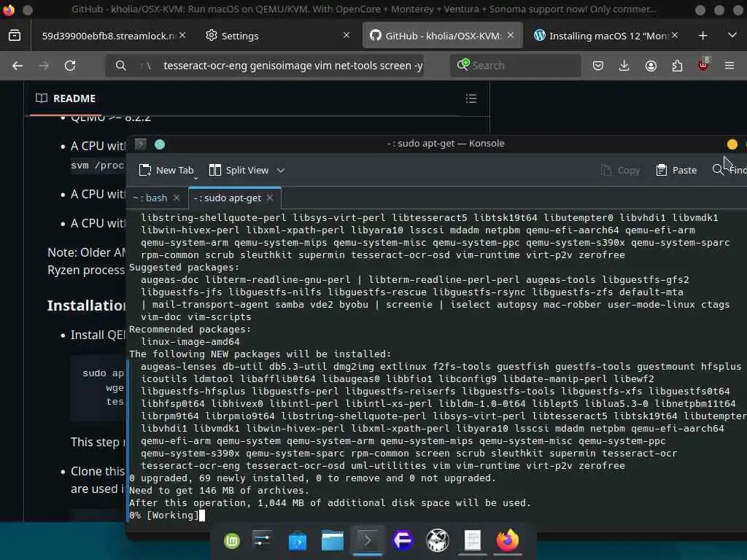Open Find in Konsole toolbar
747x560 pixels.
pos(729,170)
